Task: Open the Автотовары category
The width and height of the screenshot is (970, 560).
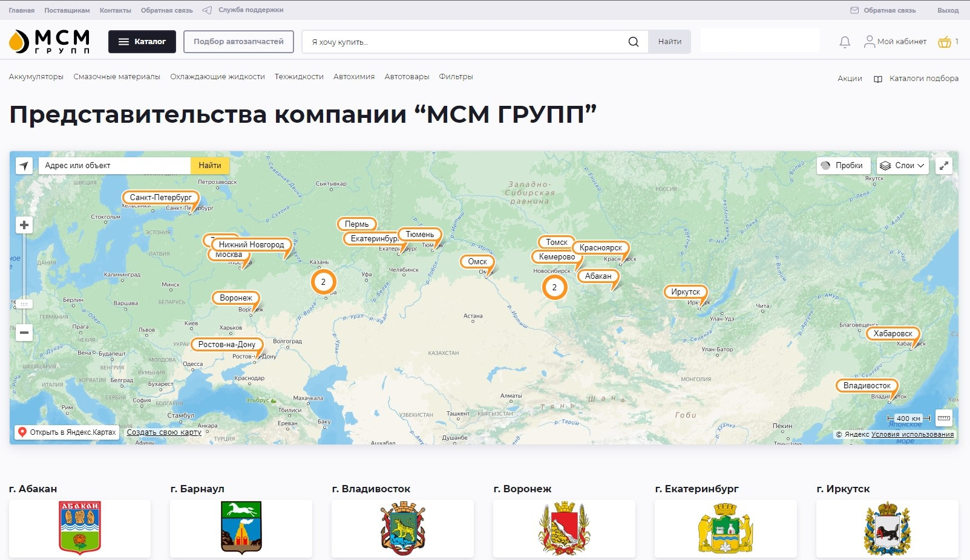Action: click(407, 77)
